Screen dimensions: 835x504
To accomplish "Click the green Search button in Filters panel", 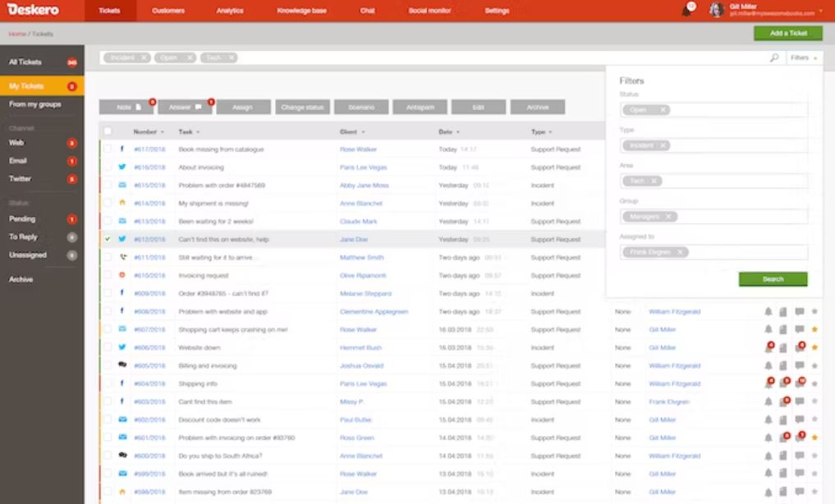I will point(773,279).
